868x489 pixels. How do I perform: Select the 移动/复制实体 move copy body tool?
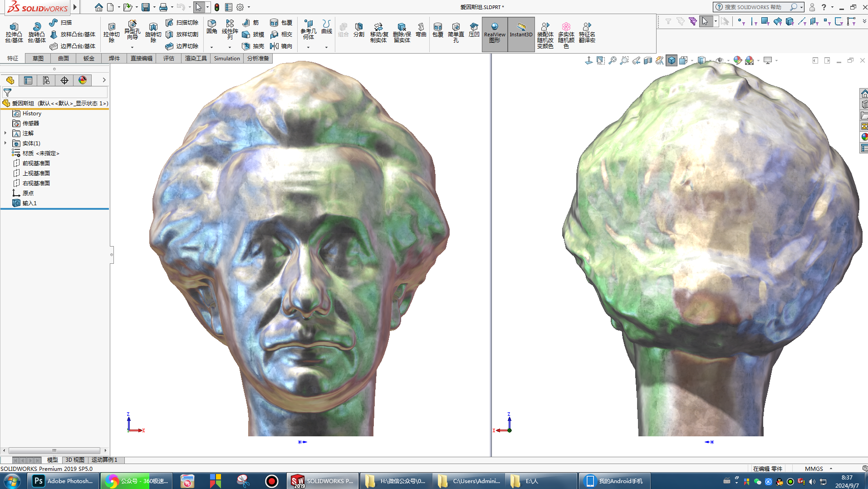(379, 33)
